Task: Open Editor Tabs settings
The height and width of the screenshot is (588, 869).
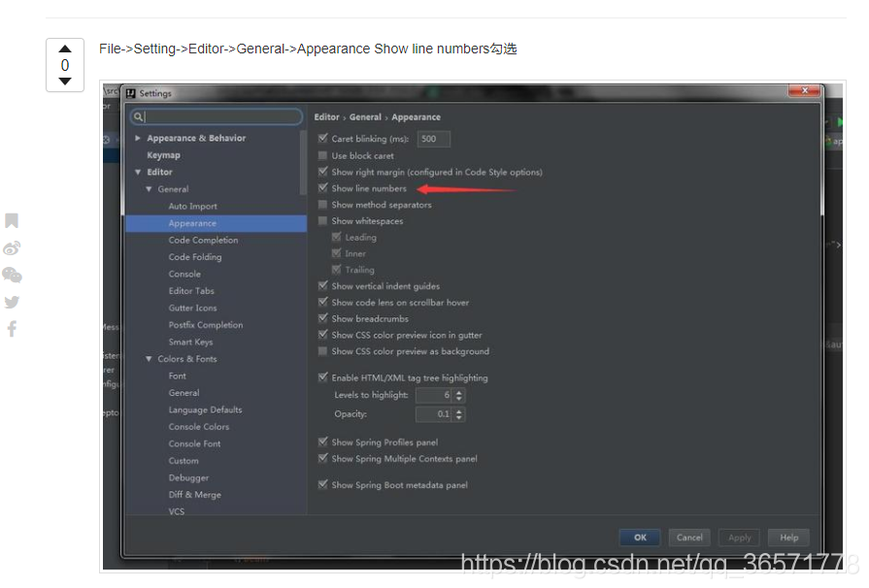Action: [x=191, y=291]
